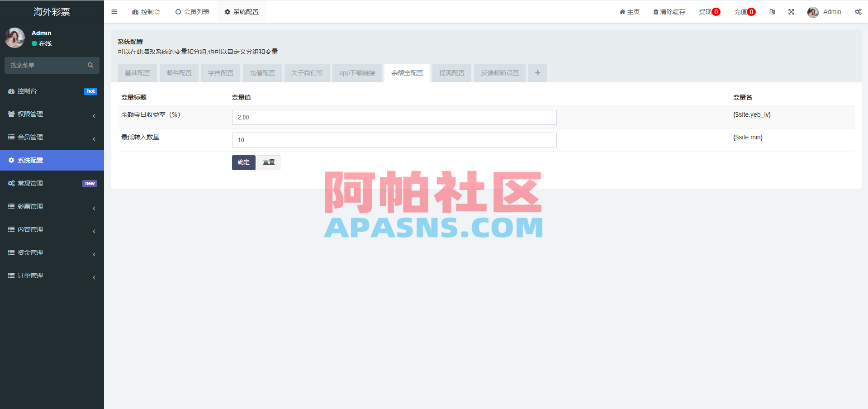
Task: Click the 清除缓存 trash icon
Action: (x=655, y=12)
